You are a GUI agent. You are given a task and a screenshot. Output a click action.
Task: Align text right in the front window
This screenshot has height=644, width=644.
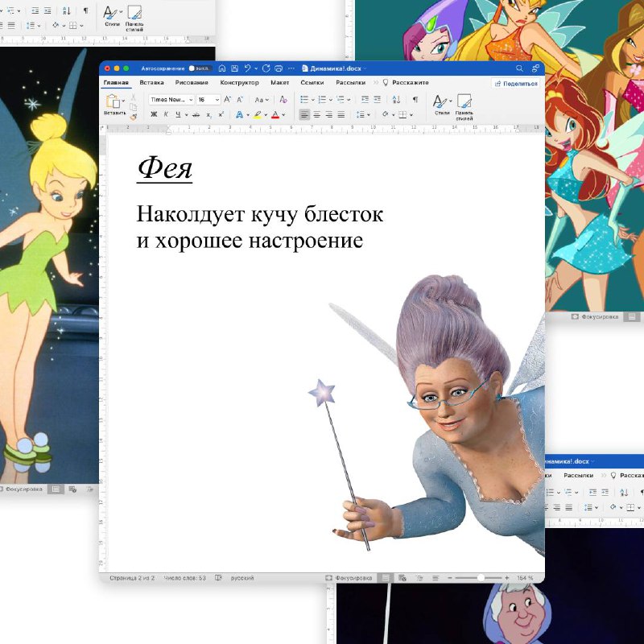[329, 114]
